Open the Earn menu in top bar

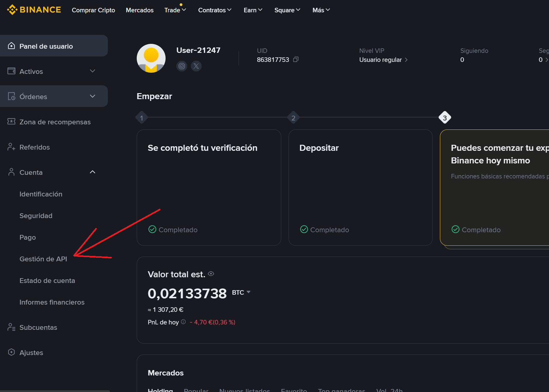click(253, 10)
